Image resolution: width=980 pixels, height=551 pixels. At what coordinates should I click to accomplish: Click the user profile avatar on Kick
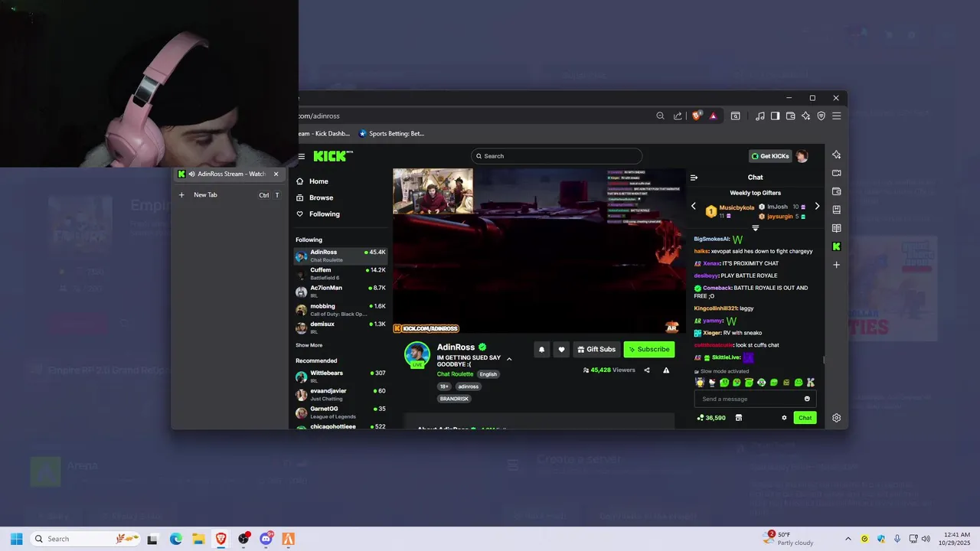pyautogui.click(x=802, y=156)
